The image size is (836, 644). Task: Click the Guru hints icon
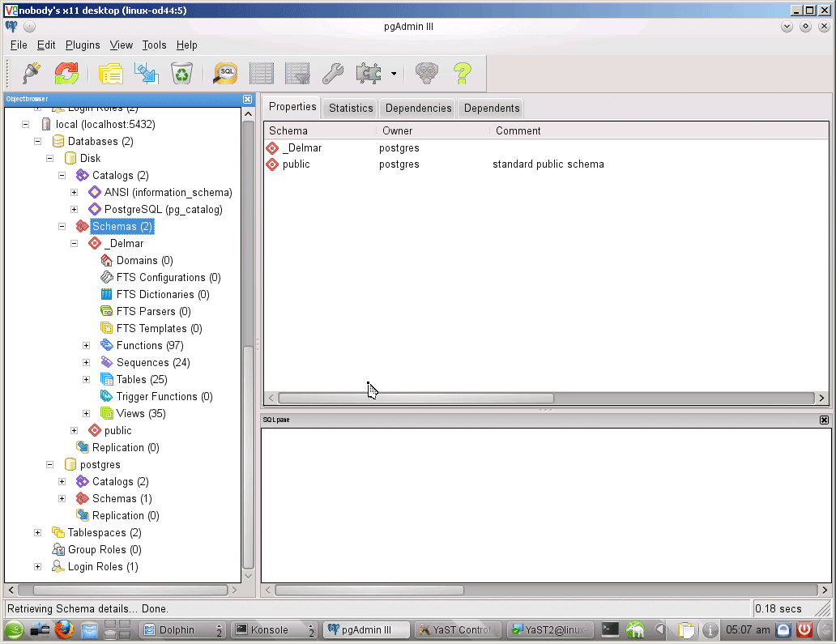point(427,73)
